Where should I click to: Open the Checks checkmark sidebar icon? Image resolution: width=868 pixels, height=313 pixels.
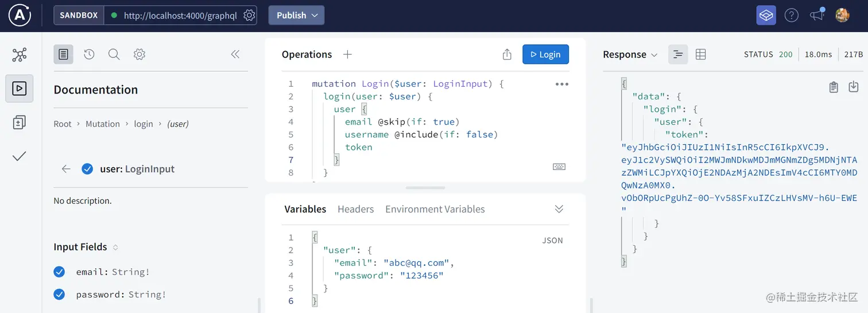[20, 156]
